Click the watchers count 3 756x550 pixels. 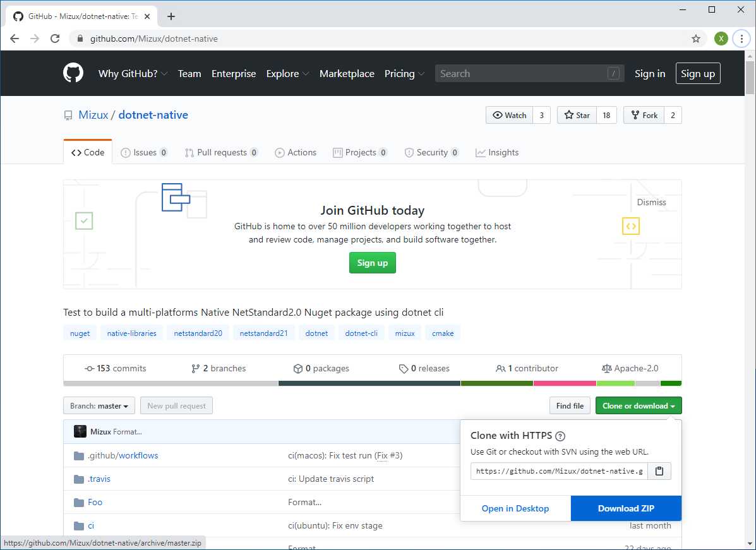coord(541,115)
